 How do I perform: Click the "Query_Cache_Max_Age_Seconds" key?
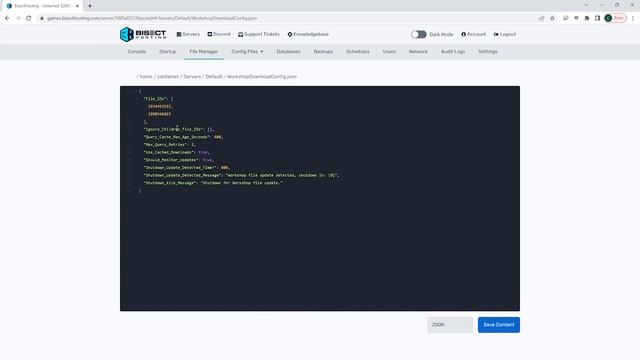click(176, 137)
